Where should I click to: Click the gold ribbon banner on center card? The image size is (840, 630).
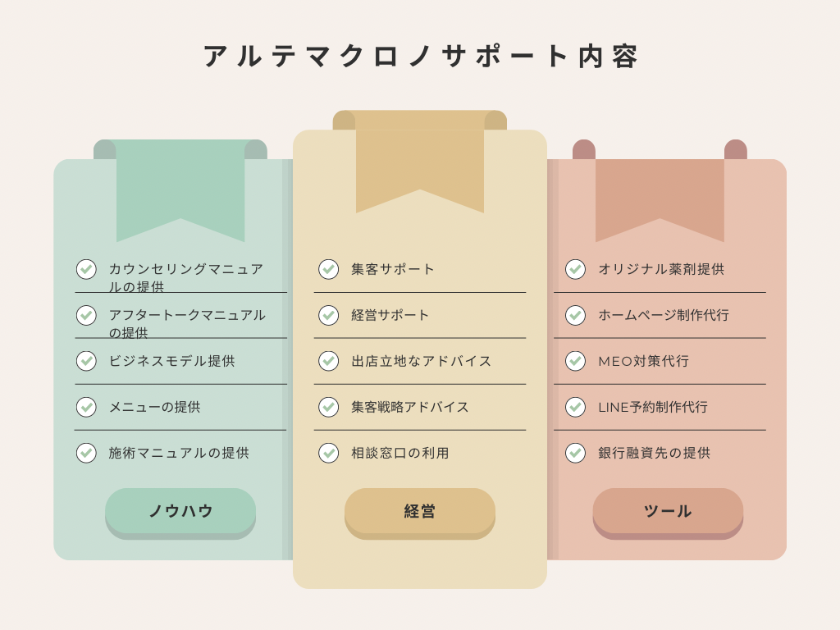[420, 162]
